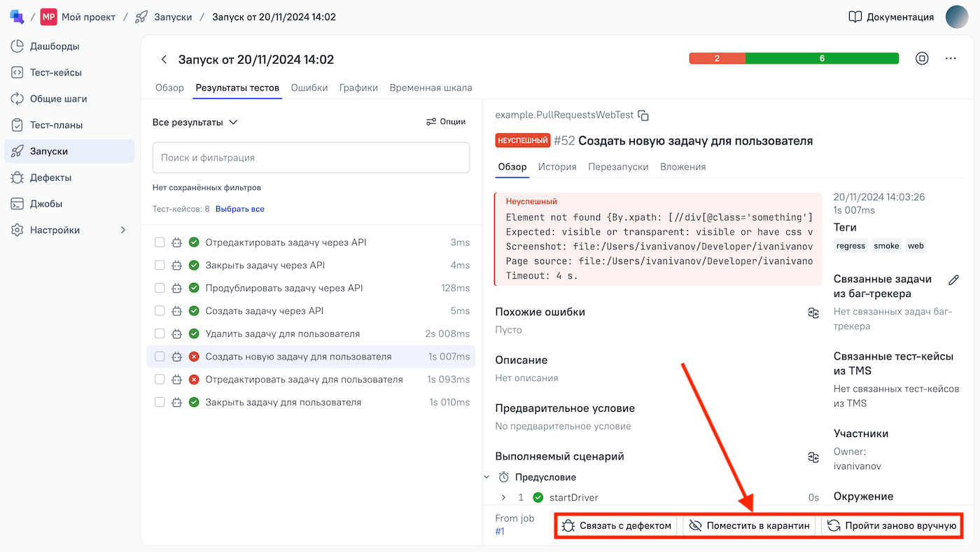This screenshot has width=980, height=552.
Task: Click the Выбрать все link
Action: click(239, 209)
